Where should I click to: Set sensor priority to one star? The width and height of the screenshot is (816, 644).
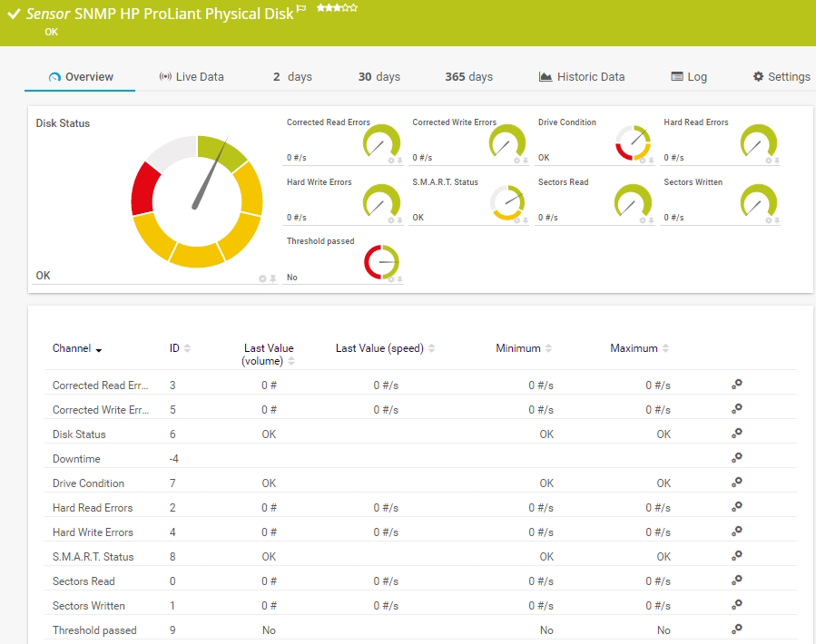point(320,7)
